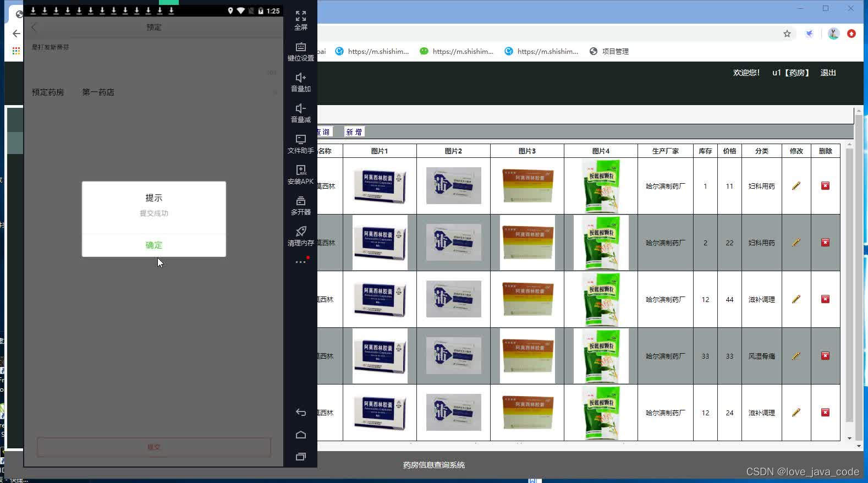Click the 提交 submit button
Viewport: 868px width, 483px height.
click(x=154, y=447)
